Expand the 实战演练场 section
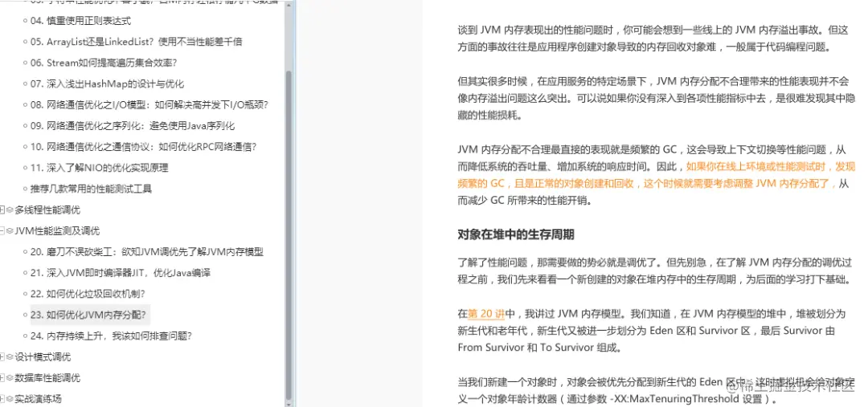 [x=2, y=399]
